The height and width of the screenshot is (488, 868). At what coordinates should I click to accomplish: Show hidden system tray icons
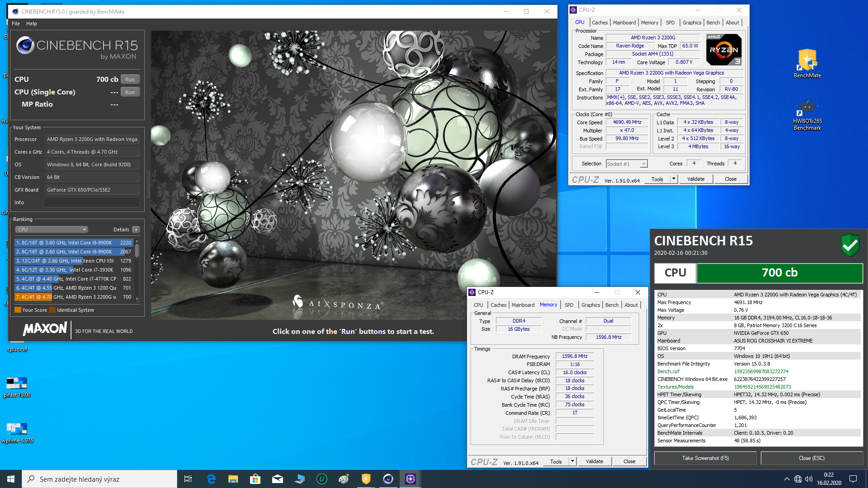click(787, 479)
